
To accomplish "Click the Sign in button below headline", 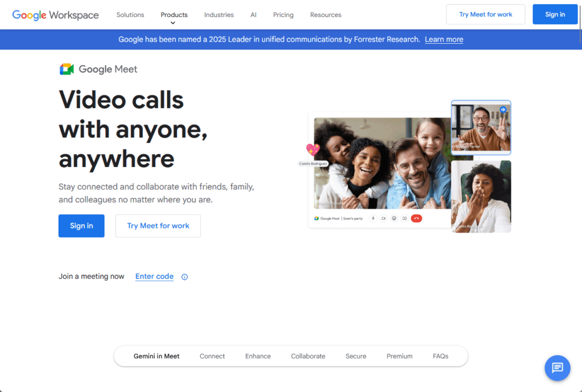I will tap(81, 226).
